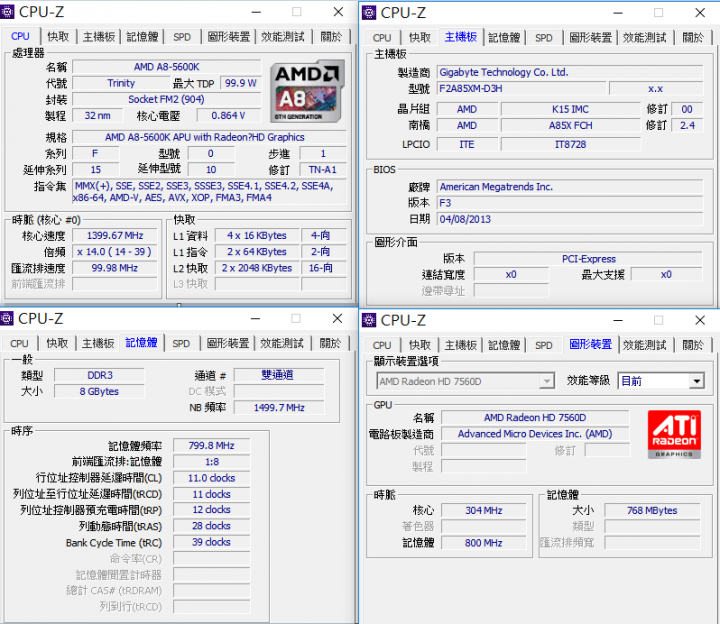Select CPU tab in the Memory window

pos(19,343)
